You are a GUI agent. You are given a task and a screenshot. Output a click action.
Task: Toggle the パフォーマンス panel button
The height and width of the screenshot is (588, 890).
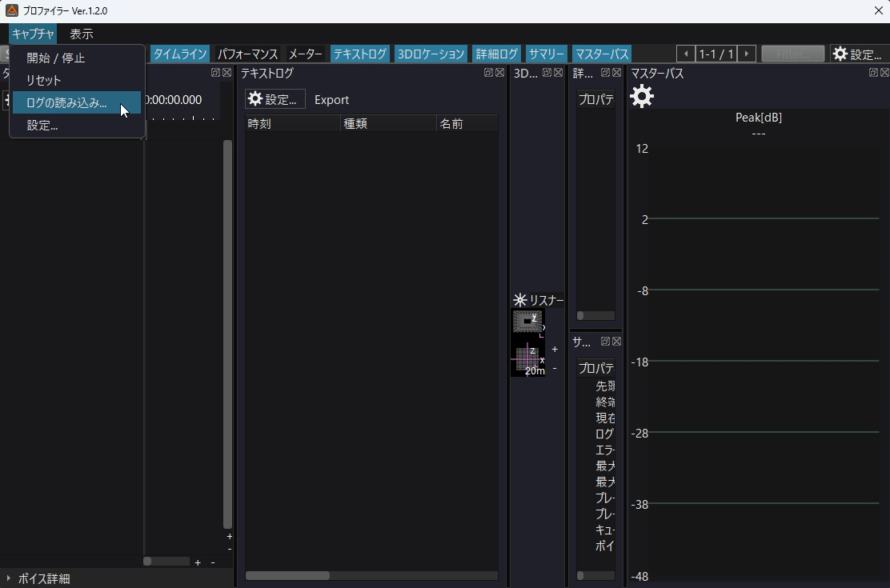[247, 54]
